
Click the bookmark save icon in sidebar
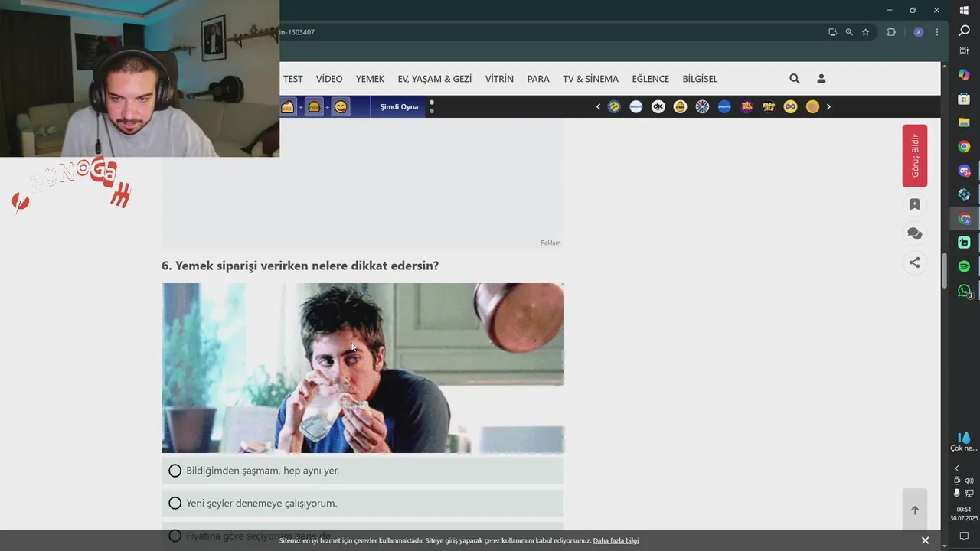click(x=915, y=204)
